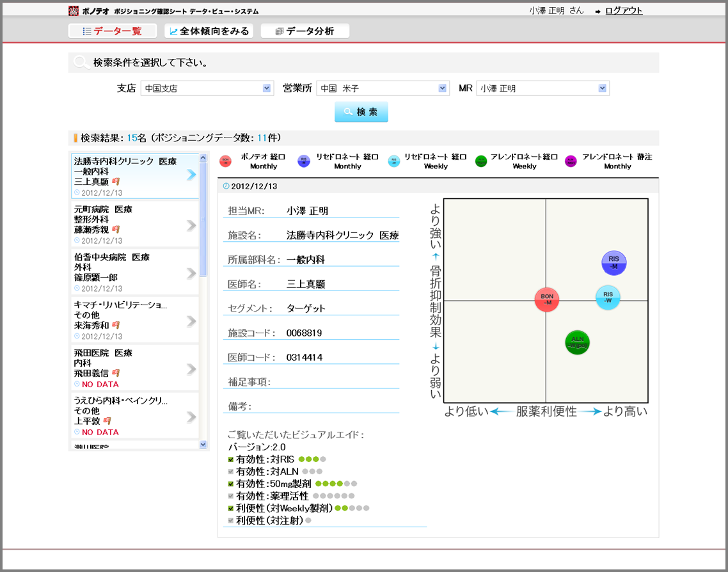Click the ボノテオ logo icon
The image size is (728, 572).
[x=74, y=11]
